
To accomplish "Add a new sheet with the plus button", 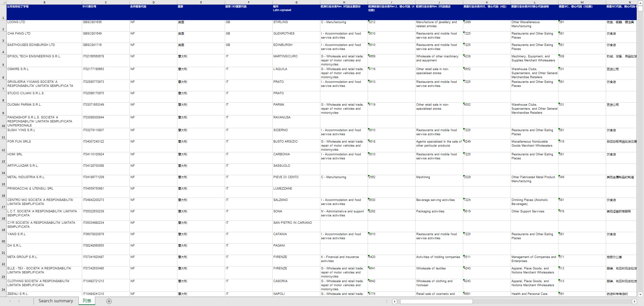I will pyautogui.click(x=109, y=301).
